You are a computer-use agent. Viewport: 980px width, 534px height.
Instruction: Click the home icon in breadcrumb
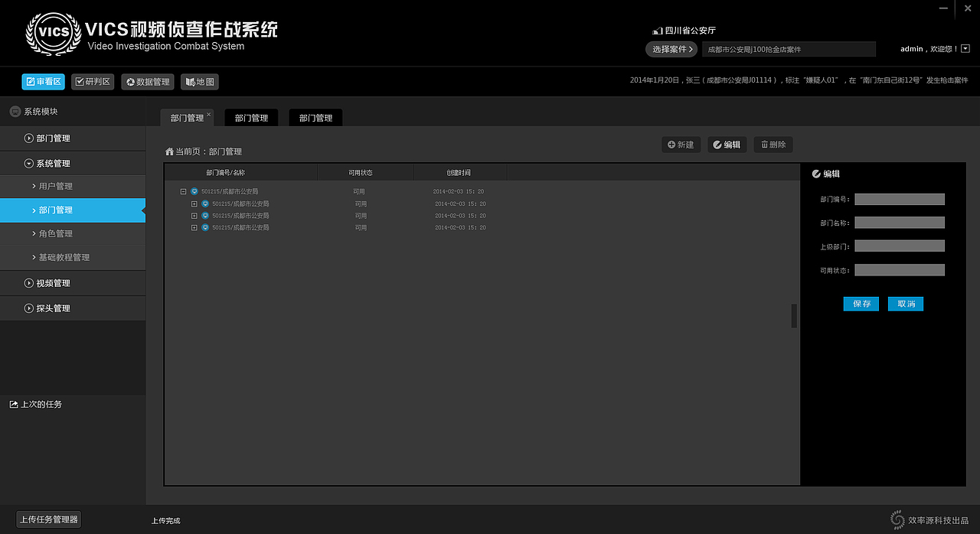point(169,151)
